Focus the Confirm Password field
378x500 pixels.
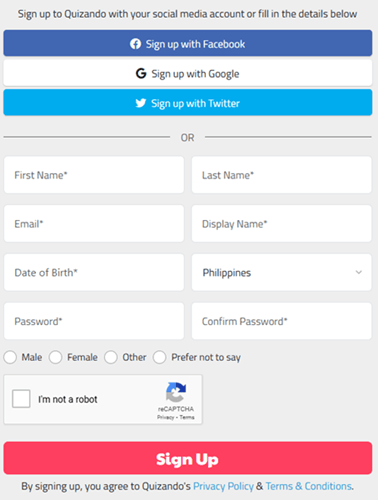282,321
